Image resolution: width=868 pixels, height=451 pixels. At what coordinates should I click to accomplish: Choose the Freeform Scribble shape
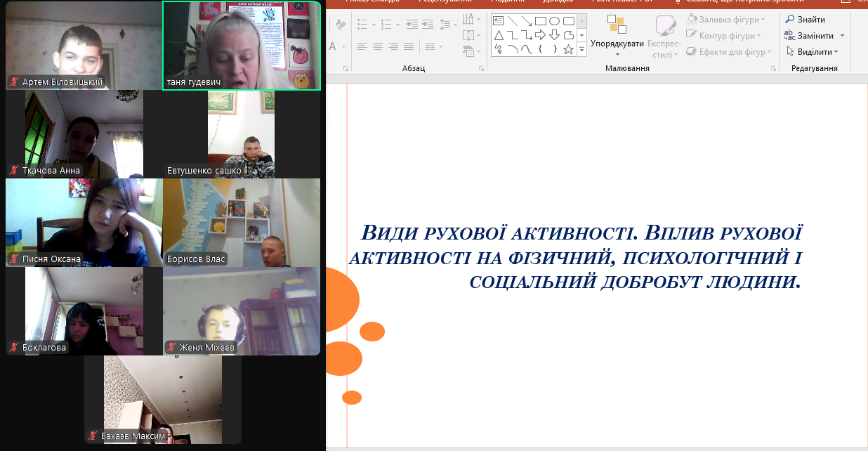(x=499, y=48)
